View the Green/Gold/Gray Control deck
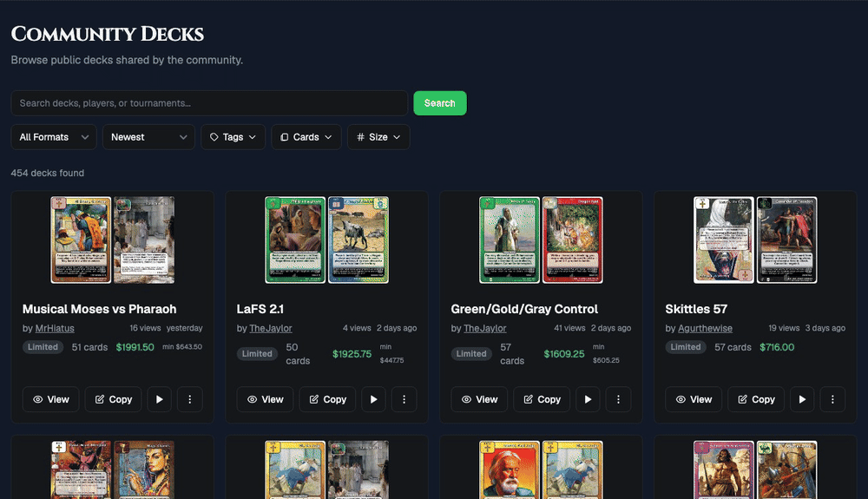Image resolution: width=868 pixels, height=499 pixels. coord(479,399)
